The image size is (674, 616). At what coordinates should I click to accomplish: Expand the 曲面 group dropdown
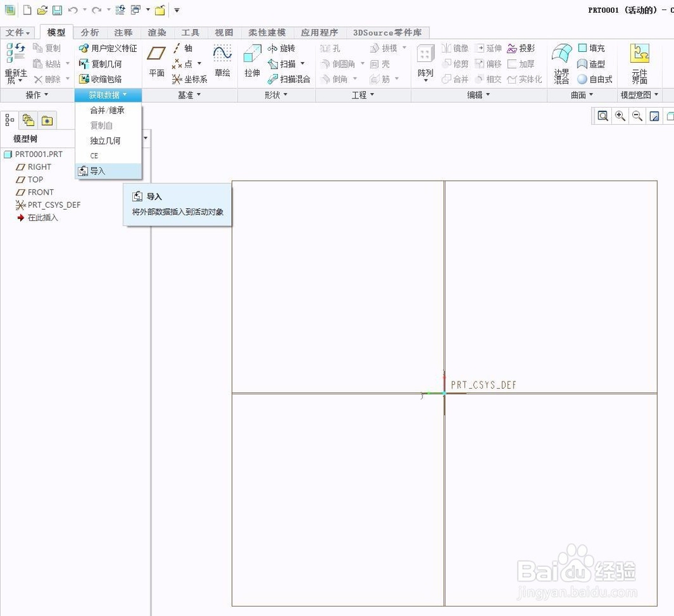(x=582, y=94)
